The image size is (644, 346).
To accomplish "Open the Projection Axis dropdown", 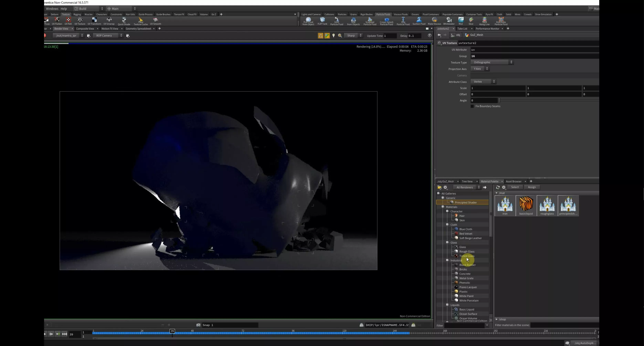I will click(480, 69).
